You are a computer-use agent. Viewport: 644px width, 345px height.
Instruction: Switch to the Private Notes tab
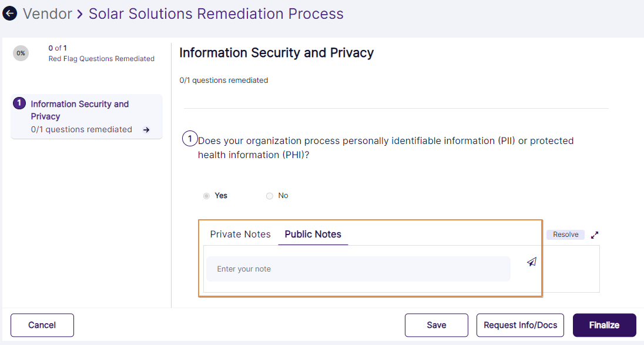click(240, 234)
